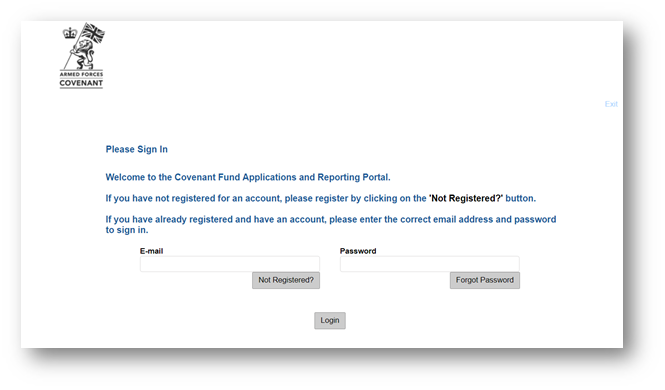Click the 'If you have already registered' paragraph
The image size is (665, 390).
point(331,225)
